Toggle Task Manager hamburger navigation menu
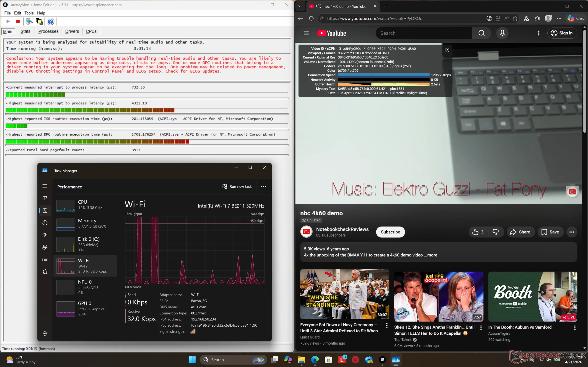This screenshot has width=588, height=367. [x=45, y=186]
